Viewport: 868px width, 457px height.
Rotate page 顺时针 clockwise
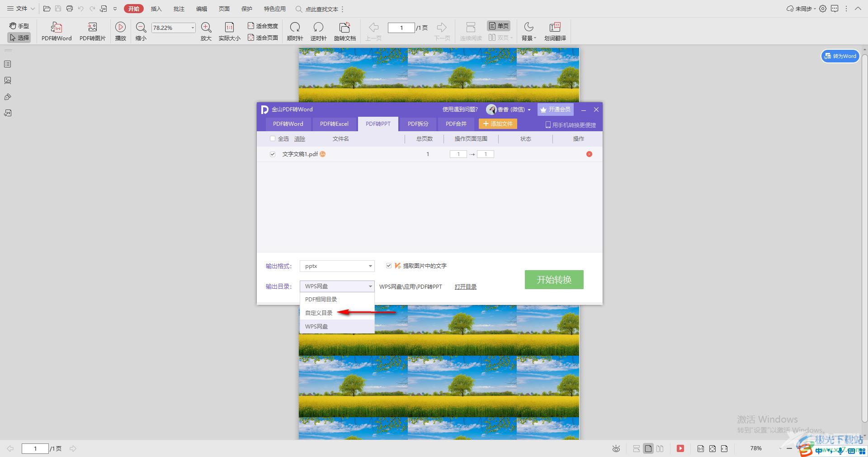295,31
